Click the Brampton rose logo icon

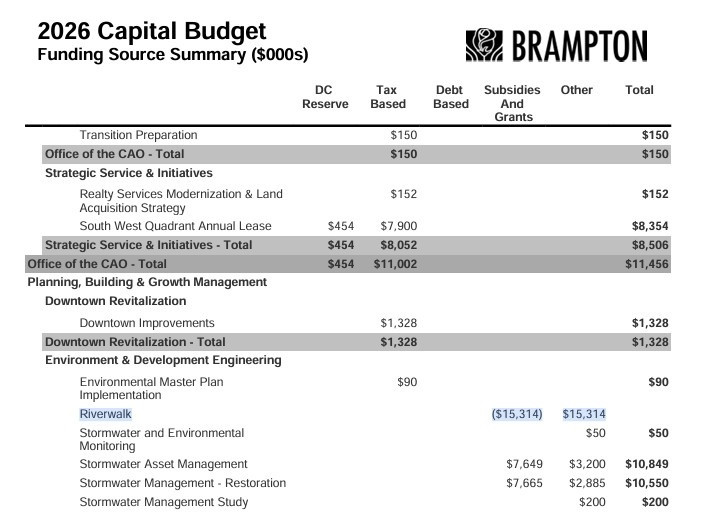tap(486, 47)
